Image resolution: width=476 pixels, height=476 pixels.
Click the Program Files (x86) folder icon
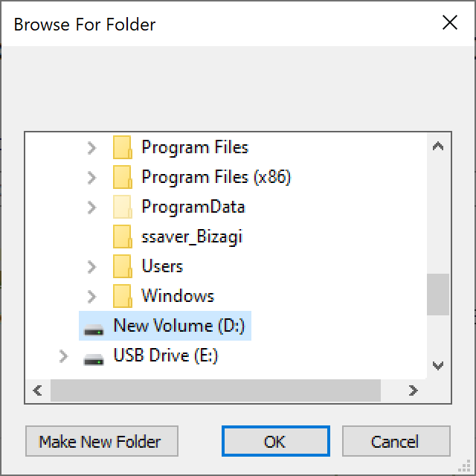(x=122, y=177)
